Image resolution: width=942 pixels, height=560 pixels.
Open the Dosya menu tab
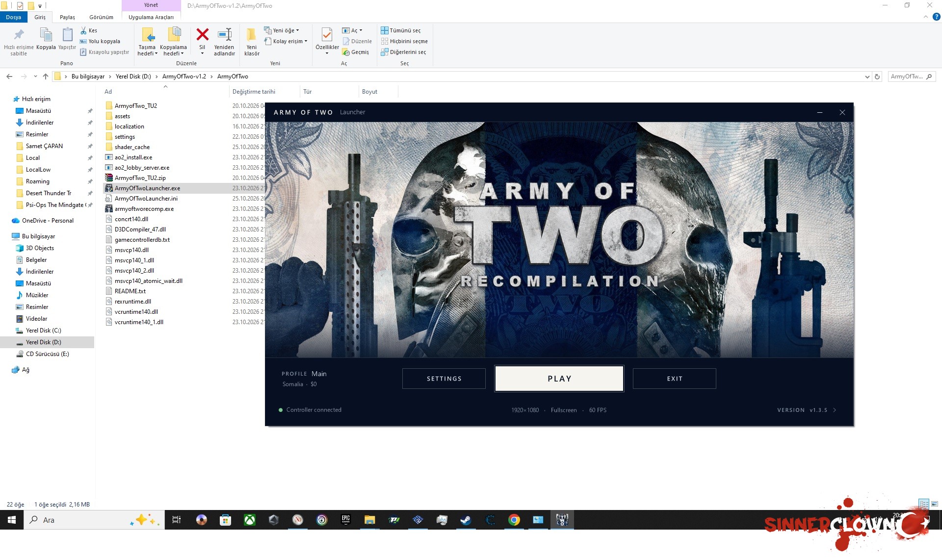[x=14, y=17]
